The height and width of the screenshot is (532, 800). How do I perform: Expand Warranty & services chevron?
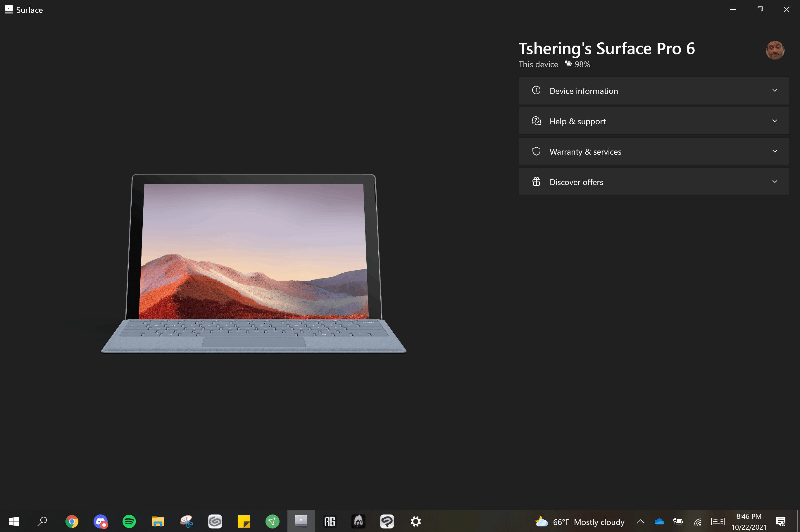(x=775, y=151)
